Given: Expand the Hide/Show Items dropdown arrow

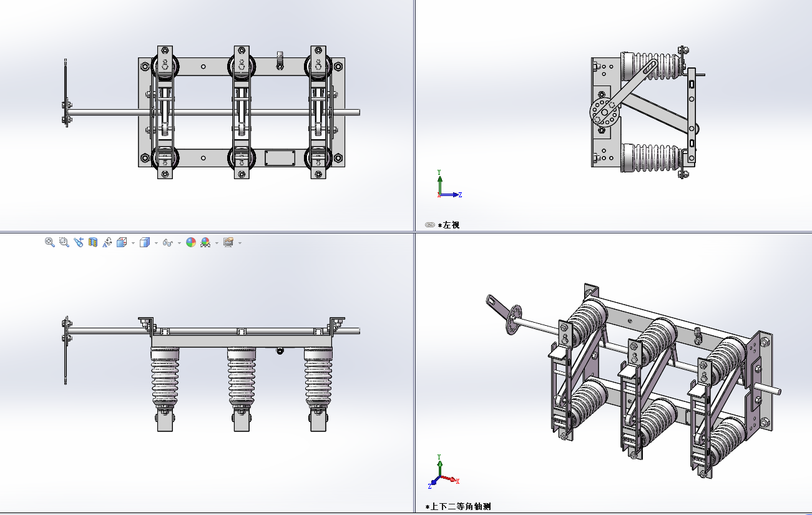Looking at the screenshot, I should point(179,243).
